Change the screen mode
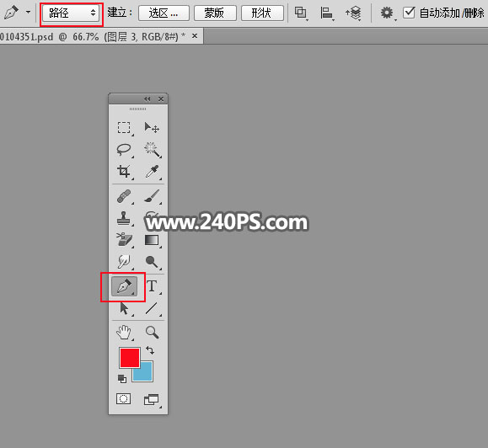Image resolution: width=488 pixels, height=448 pixels. tap(152, 399)
